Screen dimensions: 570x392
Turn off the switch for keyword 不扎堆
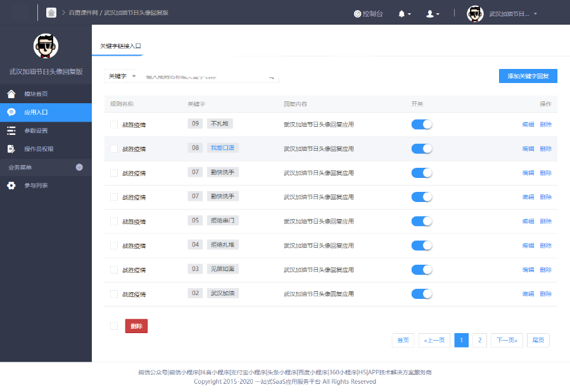(421, 124)
